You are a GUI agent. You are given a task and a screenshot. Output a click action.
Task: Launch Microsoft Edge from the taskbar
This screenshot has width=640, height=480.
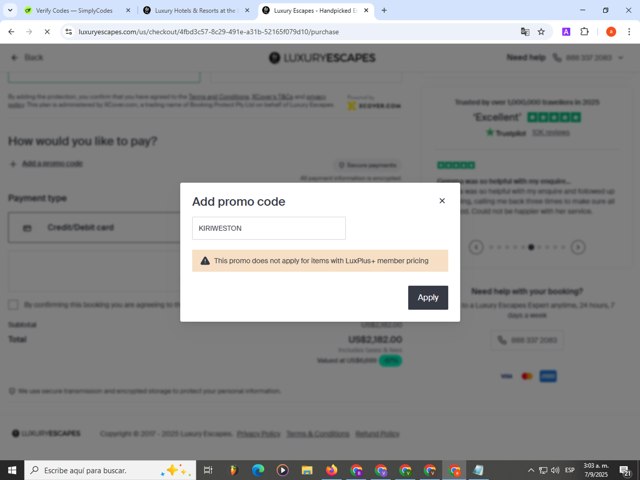258,470
